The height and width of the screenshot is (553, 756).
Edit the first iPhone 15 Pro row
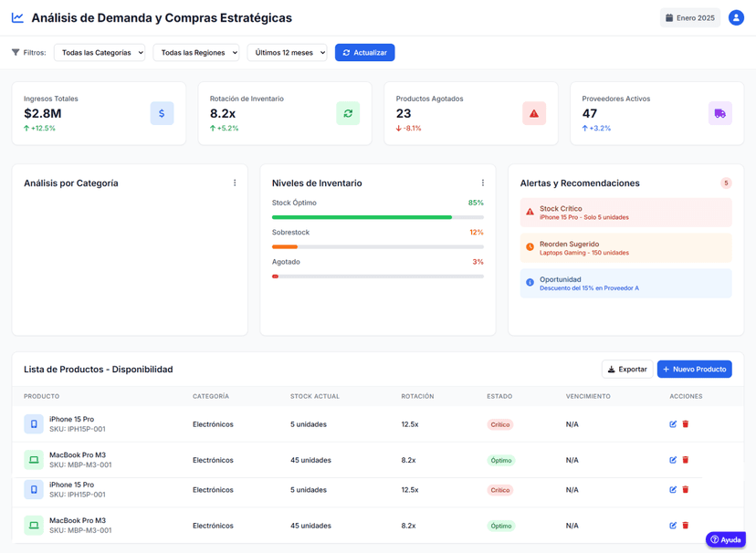pyautogui.click(x=673, y=424)
